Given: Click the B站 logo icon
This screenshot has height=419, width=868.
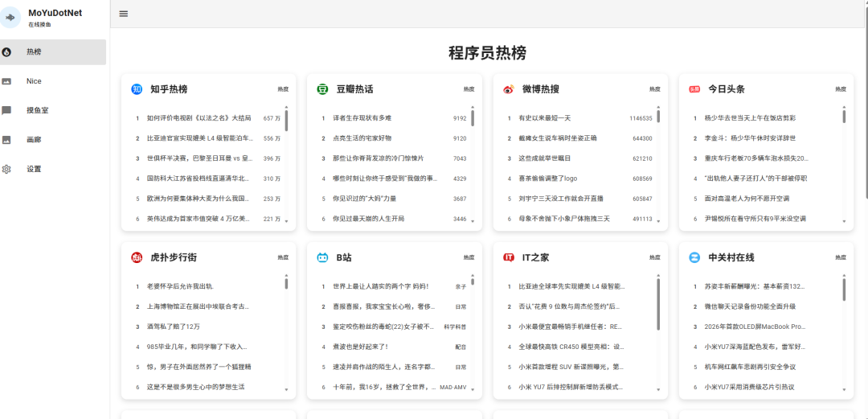Looking at the screenshot, I should click(323, 257).
